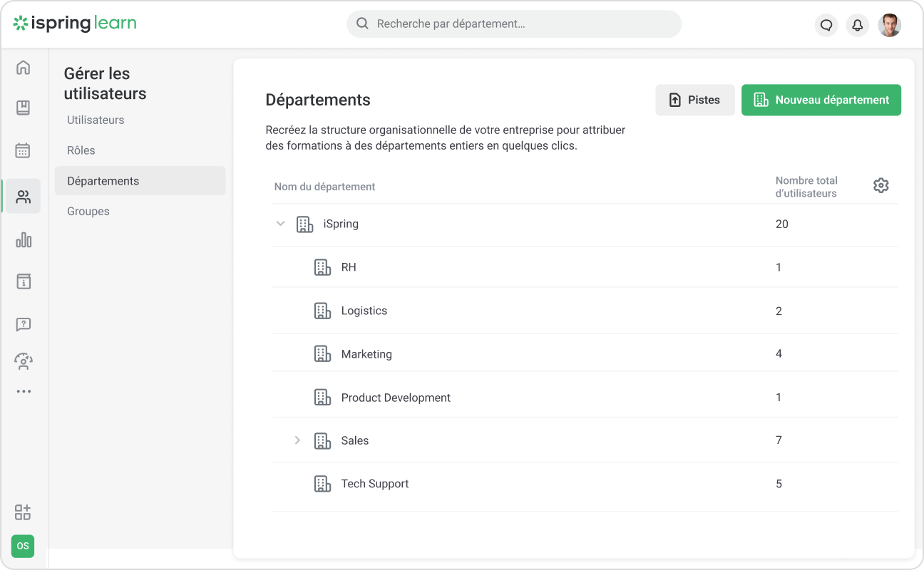Select the Marketing department row
Viewport: 924px width, 570px height.
[x=366, y=354]
